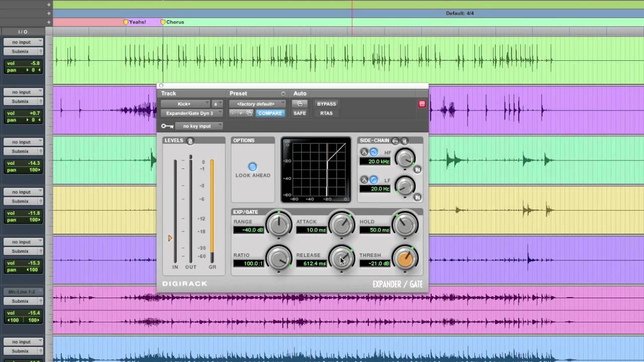Open the factory default preset dropdown
Image resolution: width=644 pixels, height=362 pixels.
(x=257, y=104)
